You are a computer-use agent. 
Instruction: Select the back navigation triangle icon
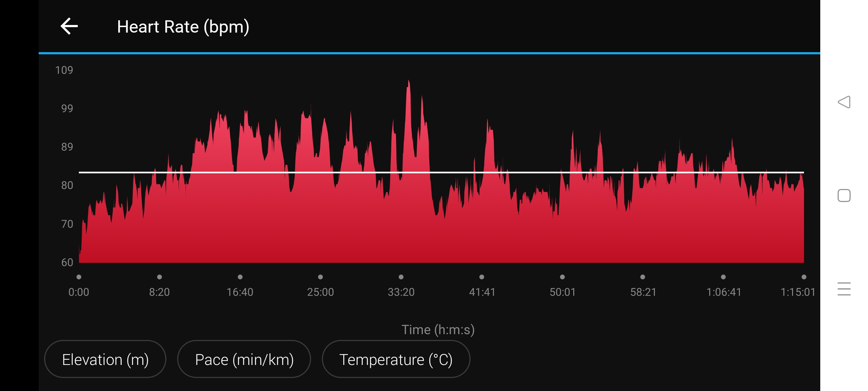845,102
